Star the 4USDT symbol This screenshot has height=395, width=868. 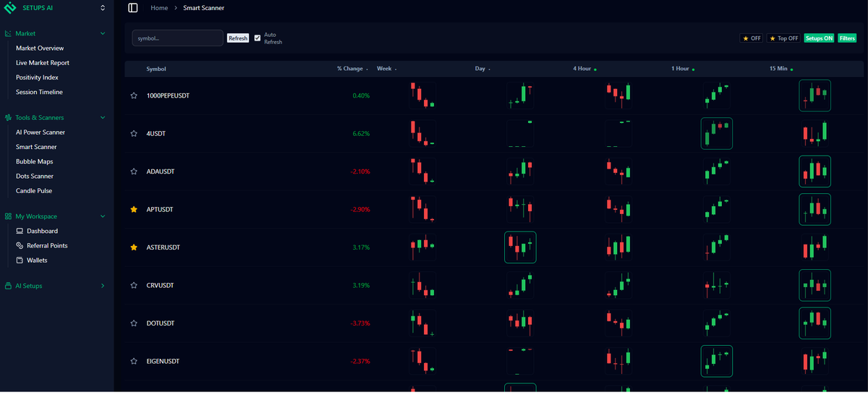pos(133,134)
